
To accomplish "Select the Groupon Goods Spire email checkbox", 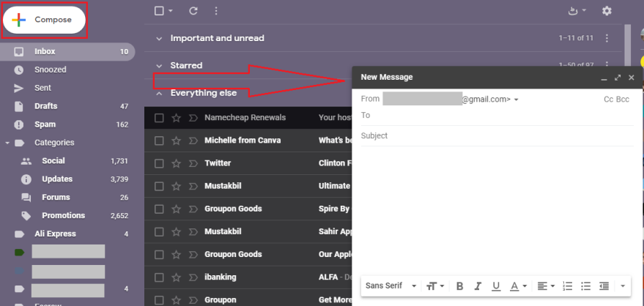I will (x=159, y=209).
